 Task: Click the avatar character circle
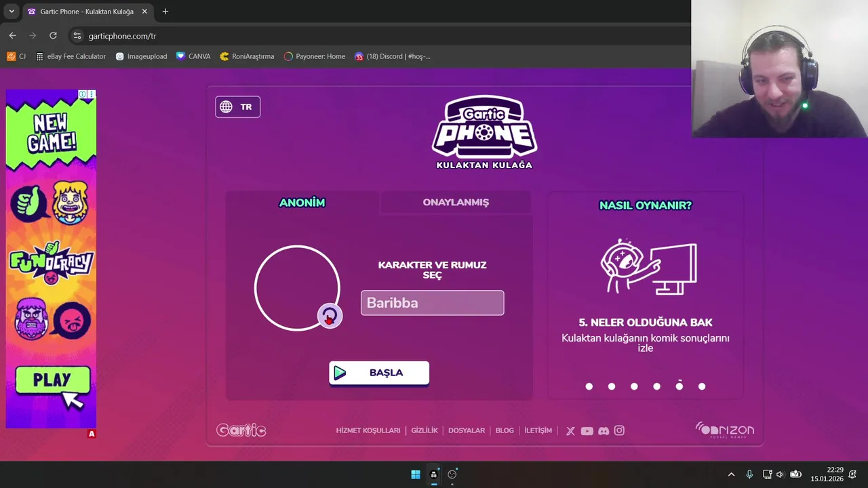point(297,288)
